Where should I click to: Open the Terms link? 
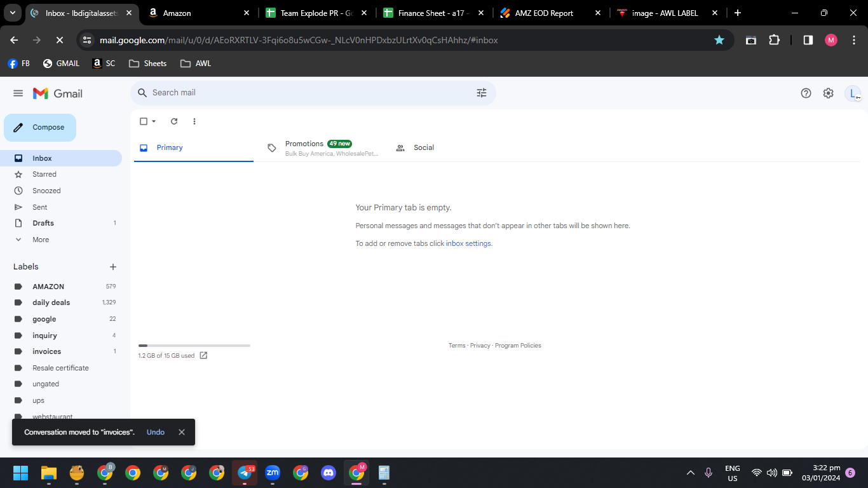click(457, 346)
